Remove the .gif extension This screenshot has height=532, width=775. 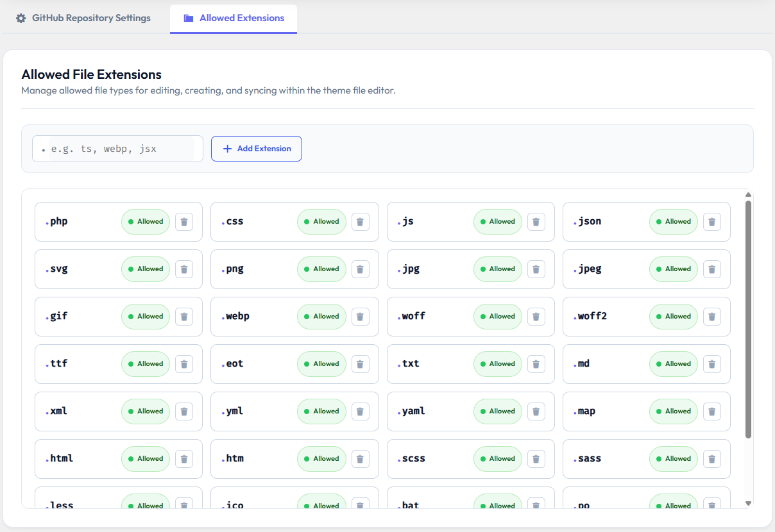coord(184,317)
